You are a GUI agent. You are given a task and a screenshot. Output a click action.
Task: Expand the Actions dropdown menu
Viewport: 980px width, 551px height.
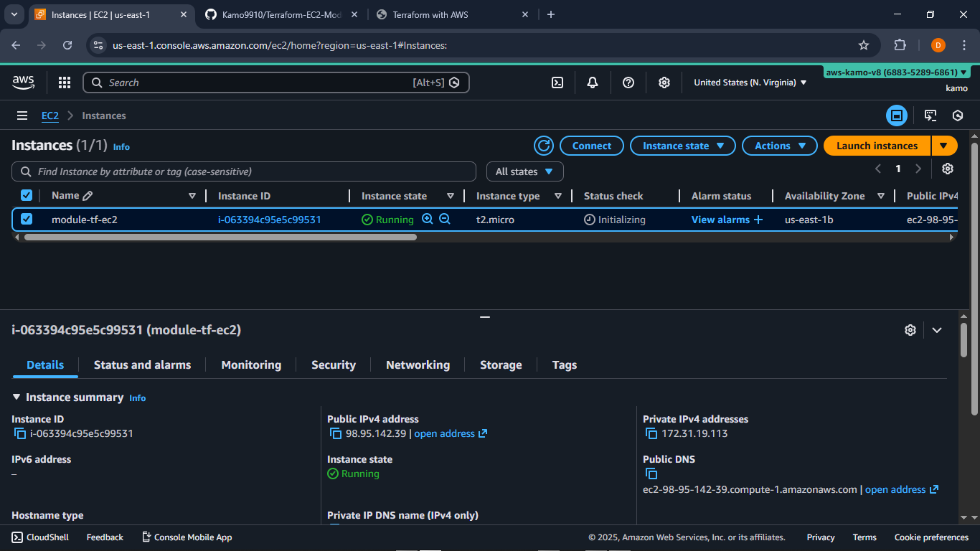pyautogui.click(x=779, y=146)
